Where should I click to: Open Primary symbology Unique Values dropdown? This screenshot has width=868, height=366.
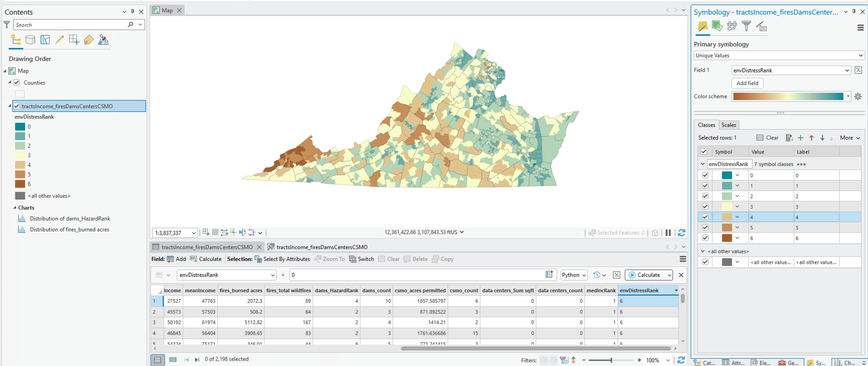pyautogui.click(x=779, y=55)
